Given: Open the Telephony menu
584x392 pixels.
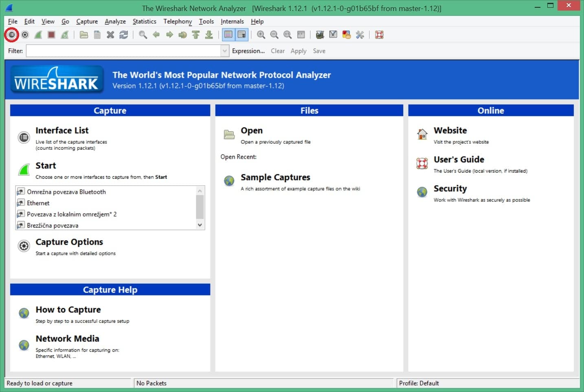Looking at the screenshot, I should click(177, 22).
